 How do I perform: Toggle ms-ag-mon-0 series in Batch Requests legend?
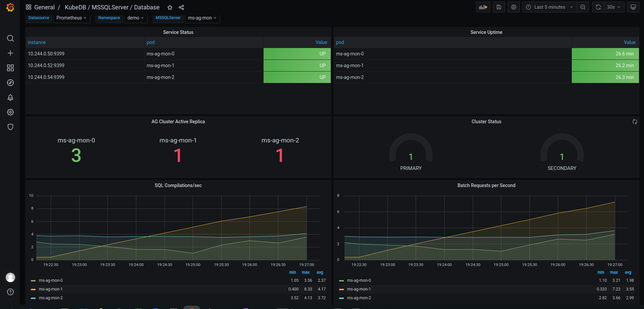click(x=359, y=280)
